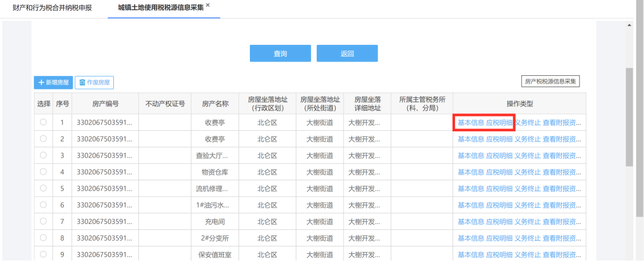Select the 城镇土地使用税税源信息采集 tab
Viewport: 644px width, 261px height.
[x=160, y=8]
